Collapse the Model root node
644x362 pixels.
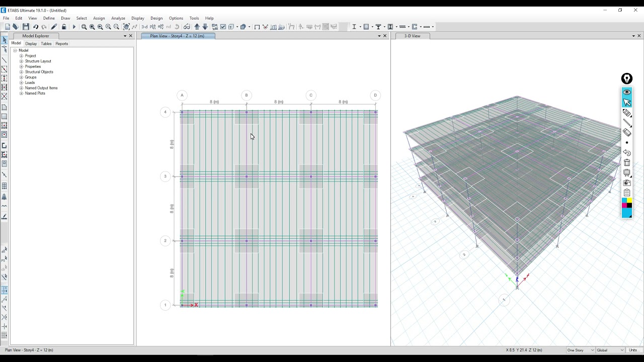tap(15, 50)
